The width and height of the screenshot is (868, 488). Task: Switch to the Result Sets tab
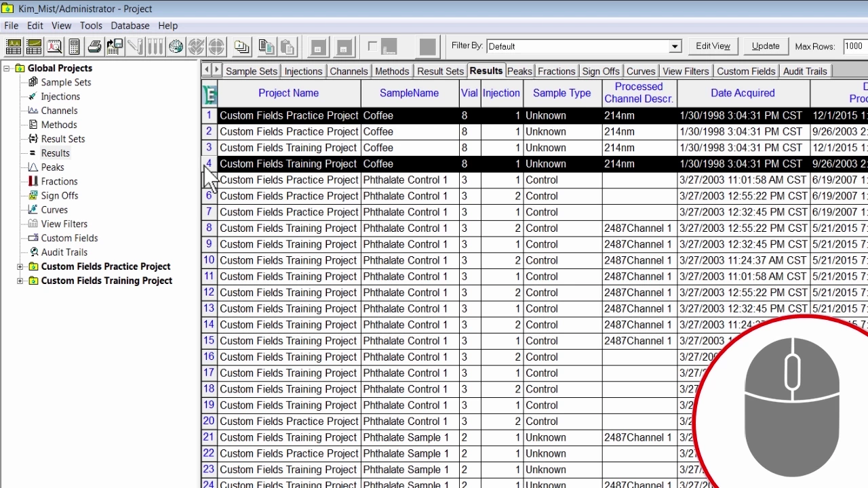(x=440, y=71)
